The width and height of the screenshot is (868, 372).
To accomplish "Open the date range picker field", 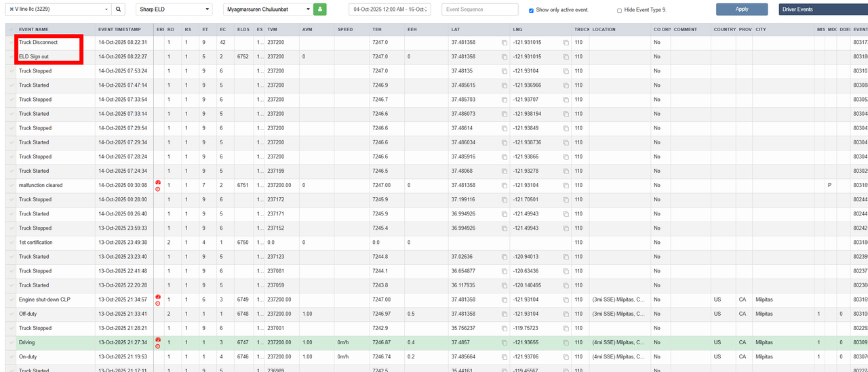I will click(390, 9).
